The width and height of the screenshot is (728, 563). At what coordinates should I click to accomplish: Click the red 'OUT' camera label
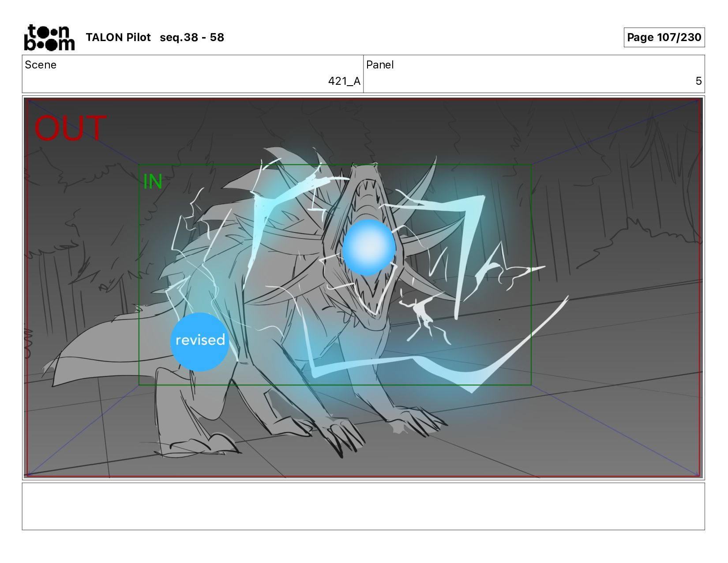tap(70, 128)
